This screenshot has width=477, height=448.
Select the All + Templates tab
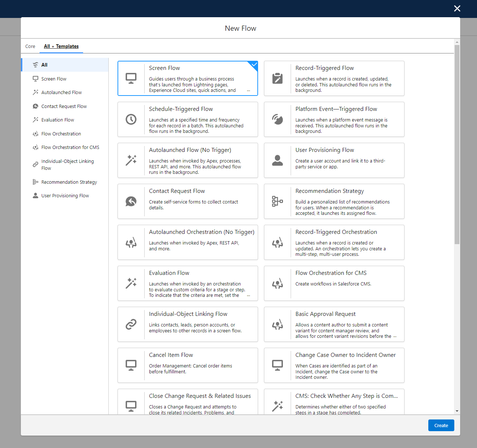click(x=61, y=46)
